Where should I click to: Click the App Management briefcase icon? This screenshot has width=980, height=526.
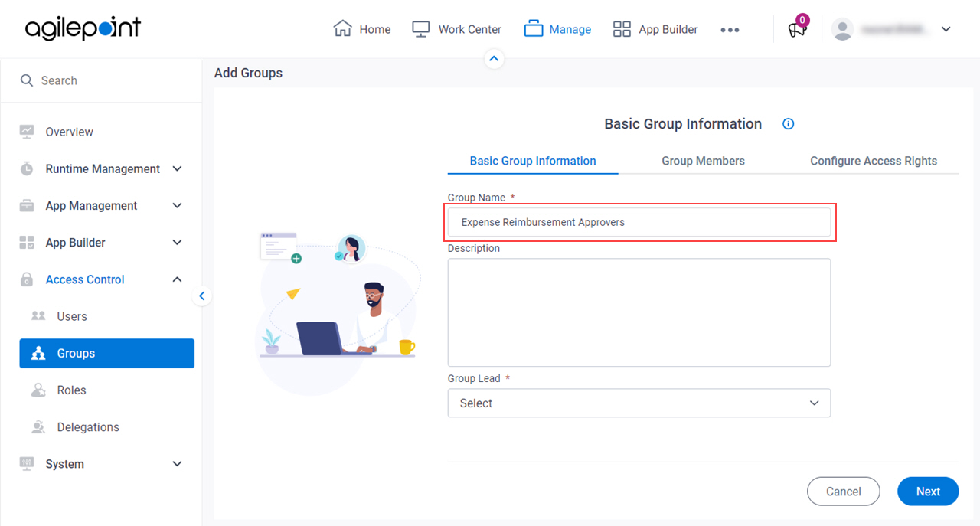pyautogui.click(x=27, y=205)
